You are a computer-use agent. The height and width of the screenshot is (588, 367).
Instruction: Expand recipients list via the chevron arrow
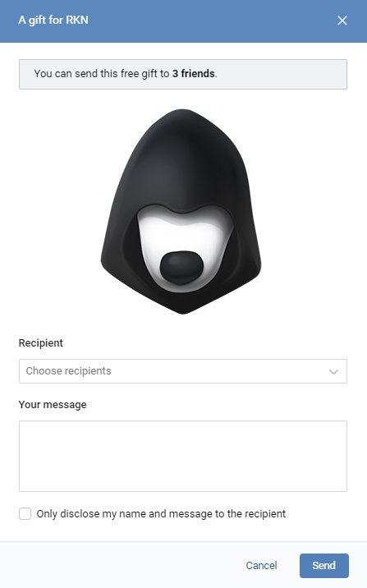(x=333, y=372)
